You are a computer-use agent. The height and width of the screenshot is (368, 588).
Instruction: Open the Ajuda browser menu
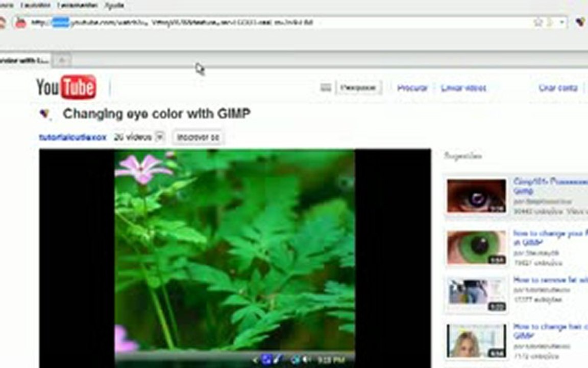point(114,5)
